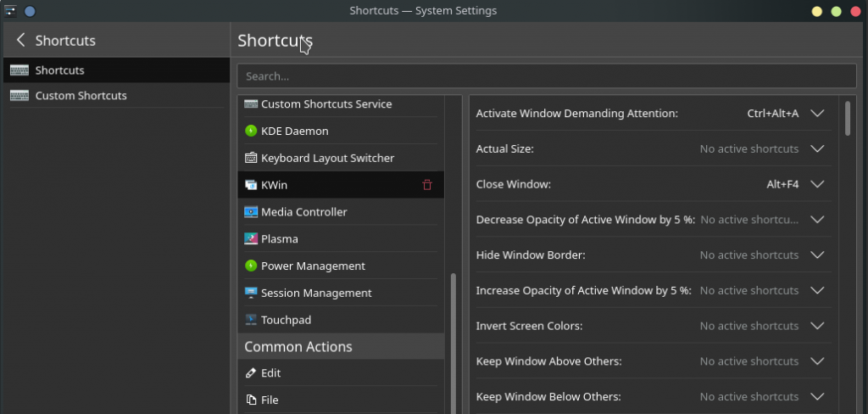Click the Power Management green icon
Viewport: 868px width, 414px height.
[251, 266]
